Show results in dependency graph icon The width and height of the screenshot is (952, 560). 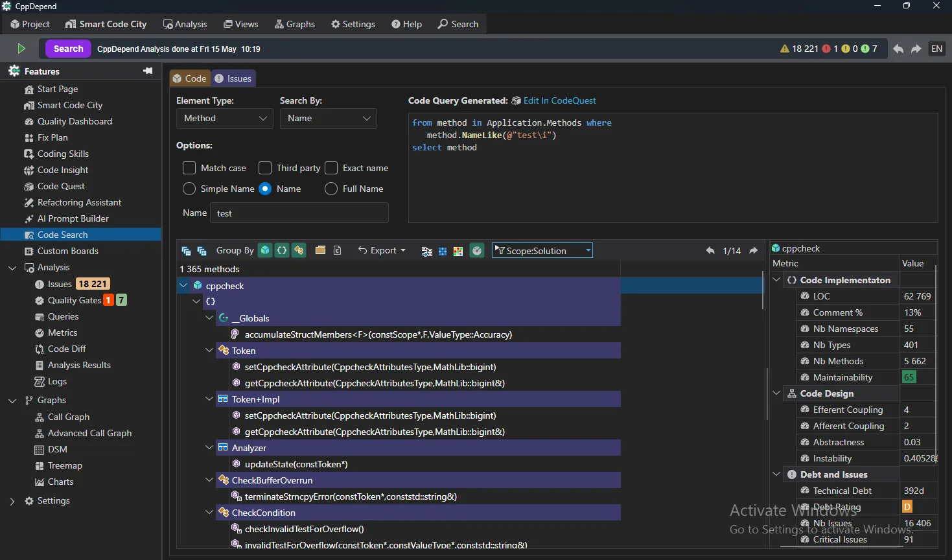click(426, 251)
